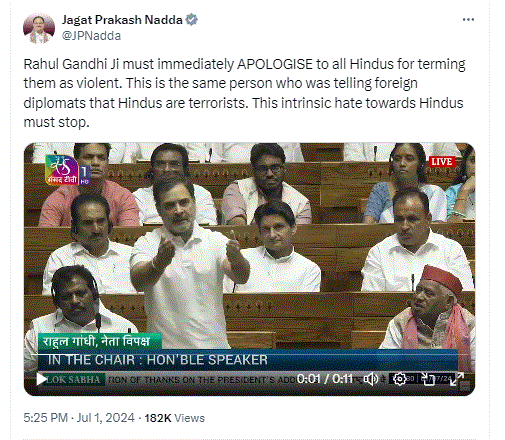The width and height of the screenshot is (505, 440).
Task: Mute the video with the speaker icon
Action: pos(370,379)
